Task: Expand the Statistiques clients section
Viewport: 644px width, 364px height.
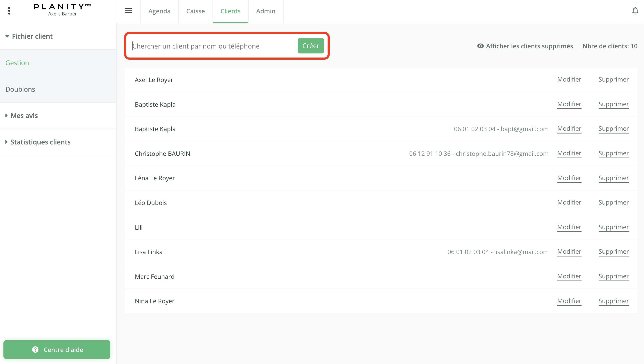Action: tap(40, 142)
